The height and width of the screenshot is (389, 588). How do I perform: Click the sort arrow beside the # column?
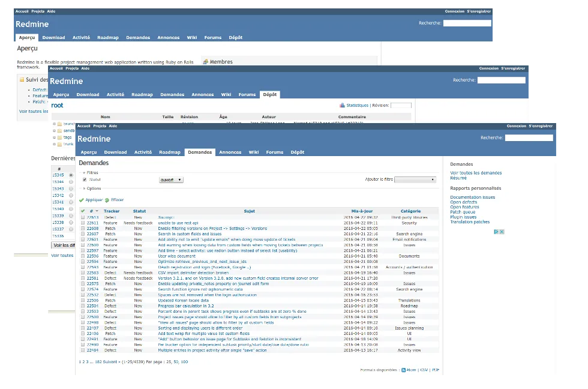[97, 211]
